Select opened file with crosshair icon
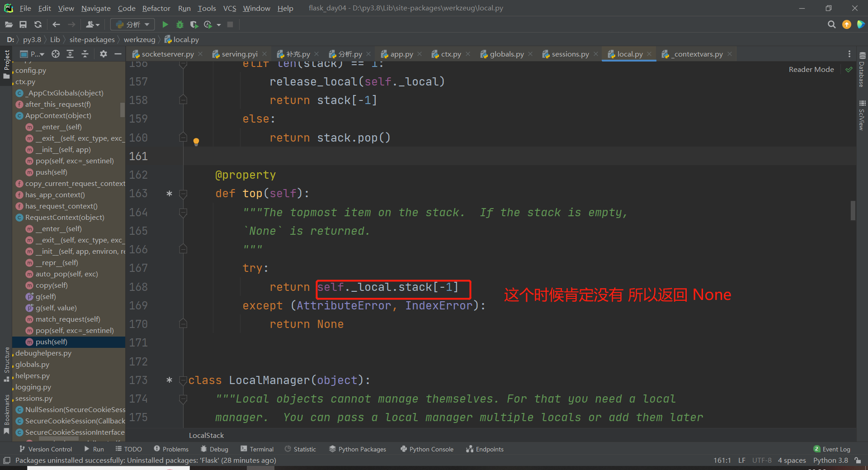The image size is (868, 470). [55, 54]
